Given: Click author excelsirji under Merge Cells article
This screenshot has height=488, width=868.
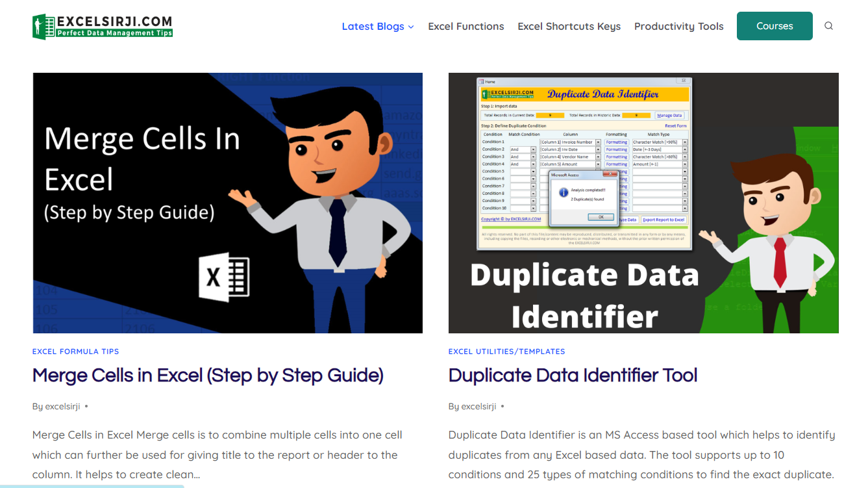Looking at the screenshot, I should 62,407.
